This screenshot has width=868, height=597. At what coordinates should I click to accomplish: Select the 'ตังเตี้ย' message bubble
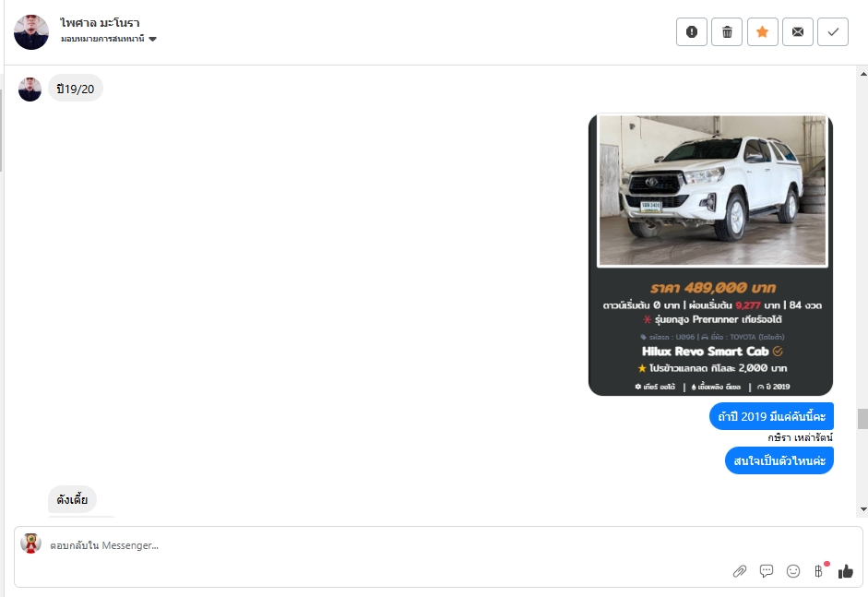[72, 499]
